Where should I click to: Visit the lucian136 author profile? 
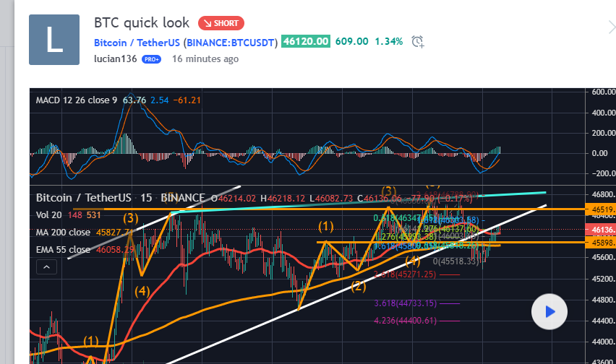[116, 59]
